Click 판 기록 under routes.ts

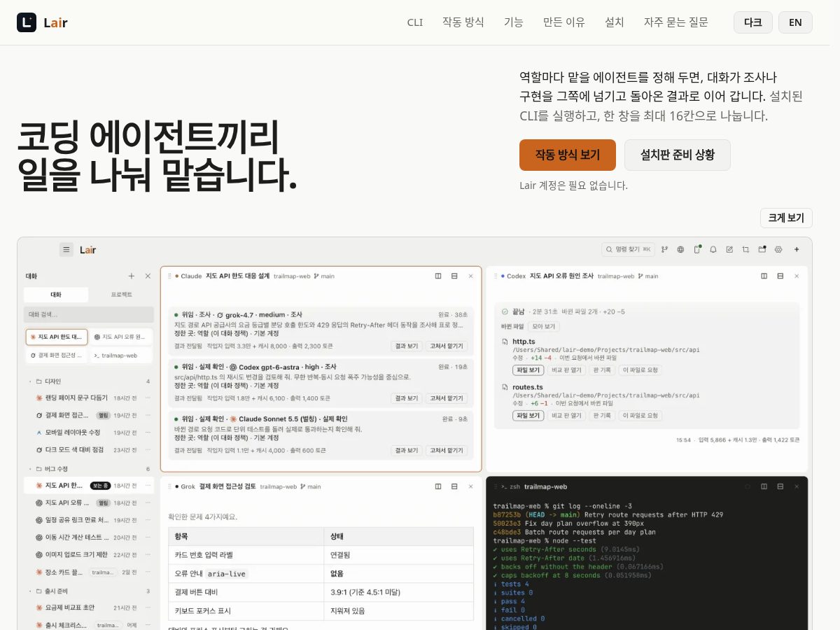(x=602, y=415)
